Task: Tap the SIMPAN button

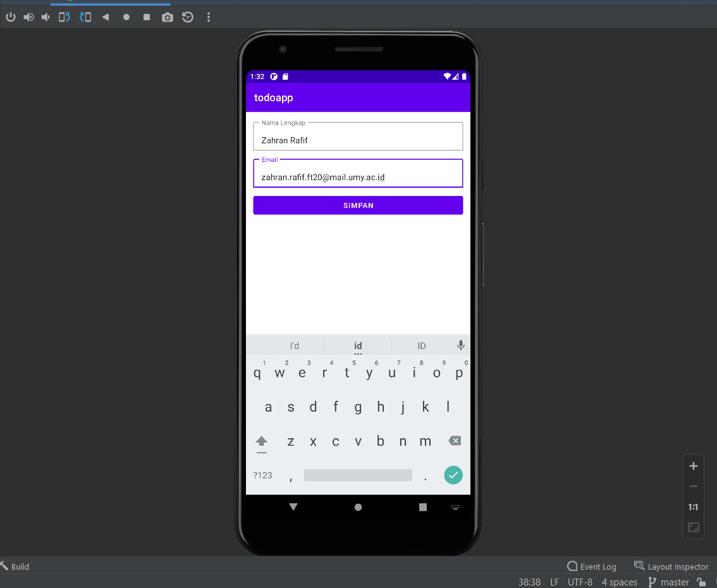Action: coord(358,205)
